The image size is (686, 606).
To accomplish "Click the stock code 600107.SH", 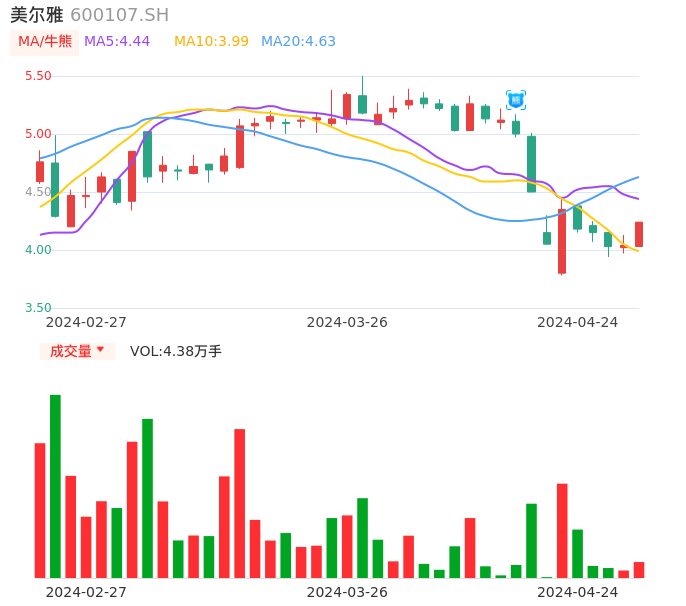I will click(119, 15).
